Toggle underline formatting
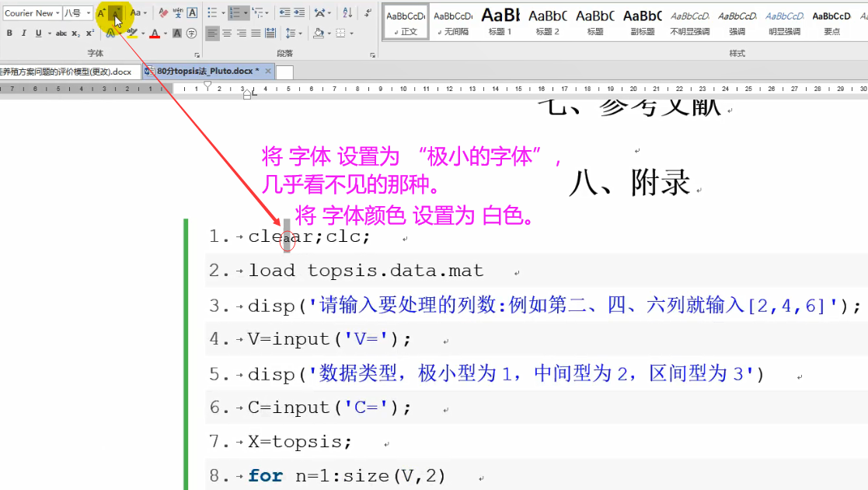Image resolution: width=868 pixels, height=490 pixels. click(x=38, y=33)
